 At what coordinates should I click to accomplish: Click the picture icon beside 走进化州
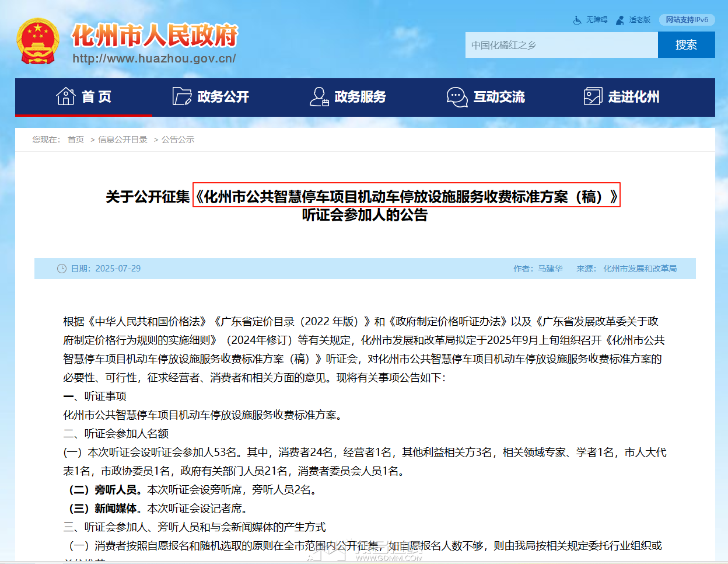point(593,96)
